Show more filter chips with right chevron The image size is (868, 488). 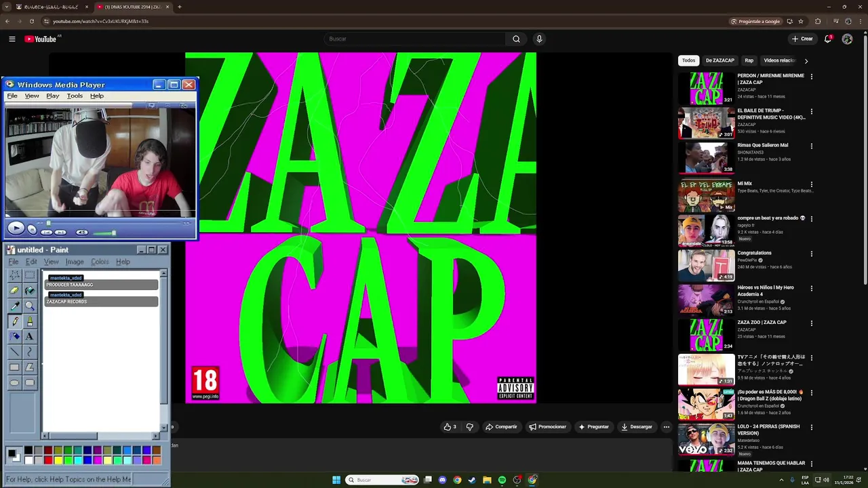(x=806, y=61)
